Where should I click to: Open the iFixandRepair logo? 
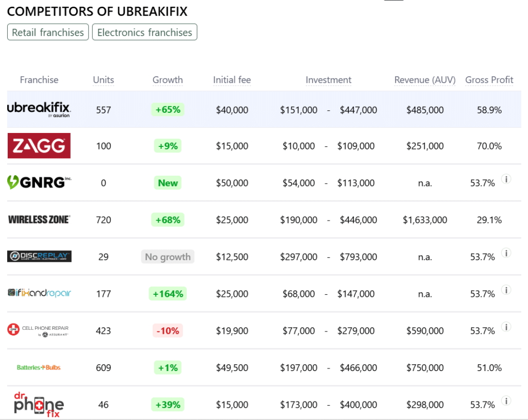(39, 293)
